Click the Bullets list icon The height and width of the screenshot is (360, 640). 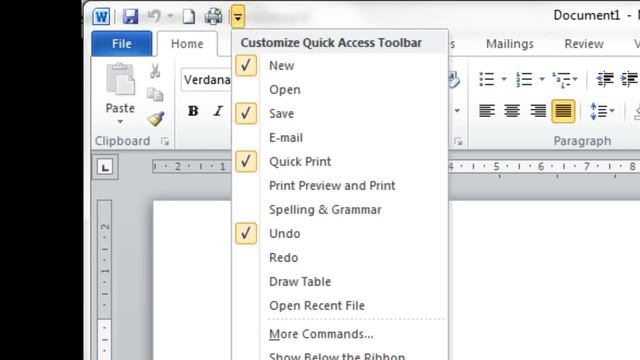point(487,79)
